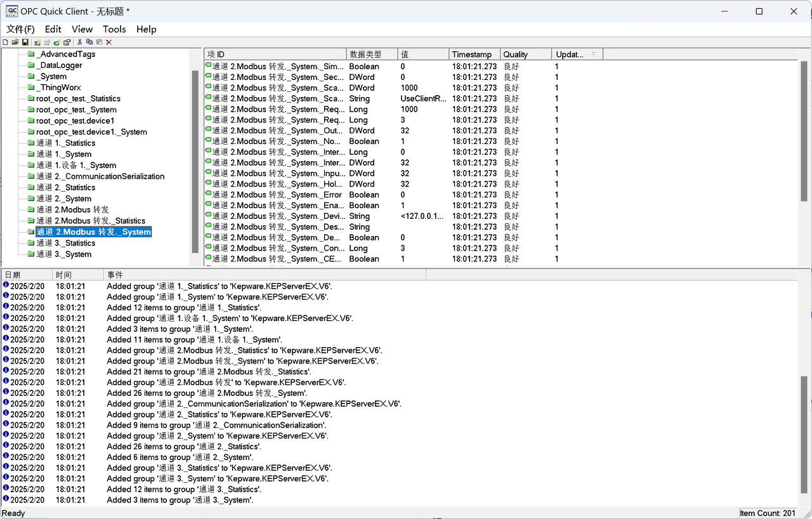This screenshot has width=812, height=519.
Task: Click the New document toolbar icon
Action: [6, 43]
